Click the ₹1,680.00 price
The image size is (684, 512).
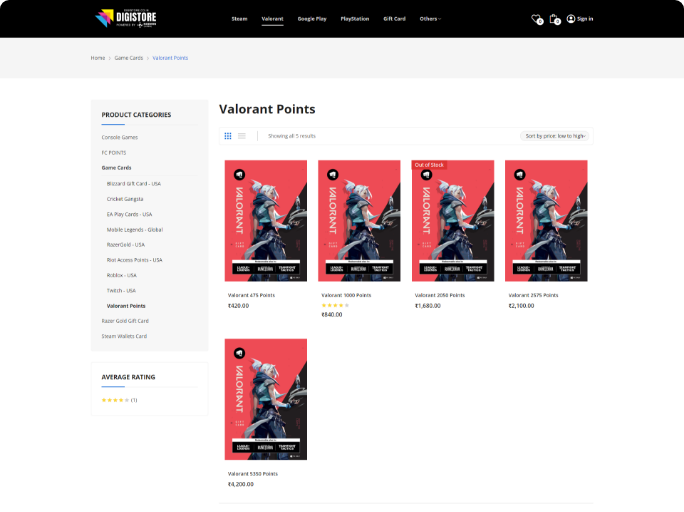point(428,306)
